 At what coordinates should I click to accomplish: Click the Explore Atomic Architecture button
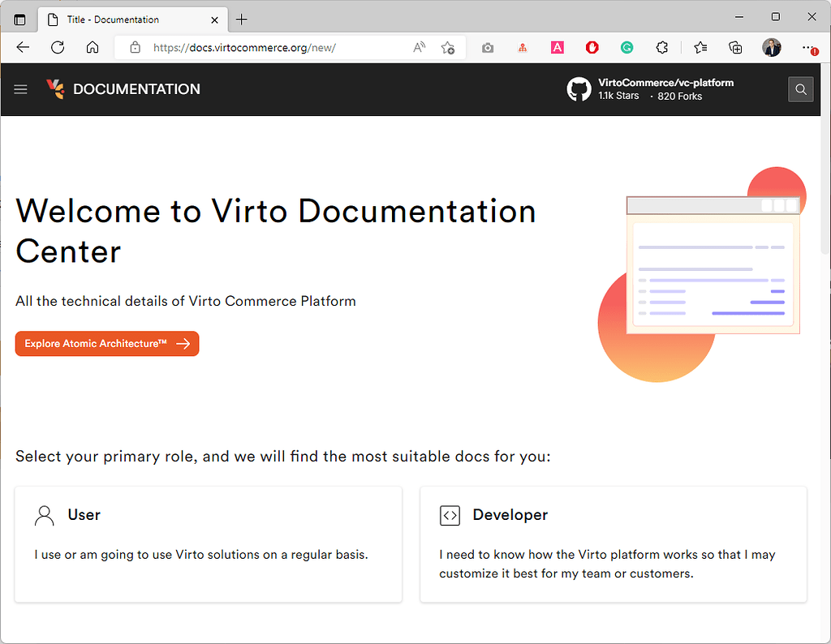(106, 343)
